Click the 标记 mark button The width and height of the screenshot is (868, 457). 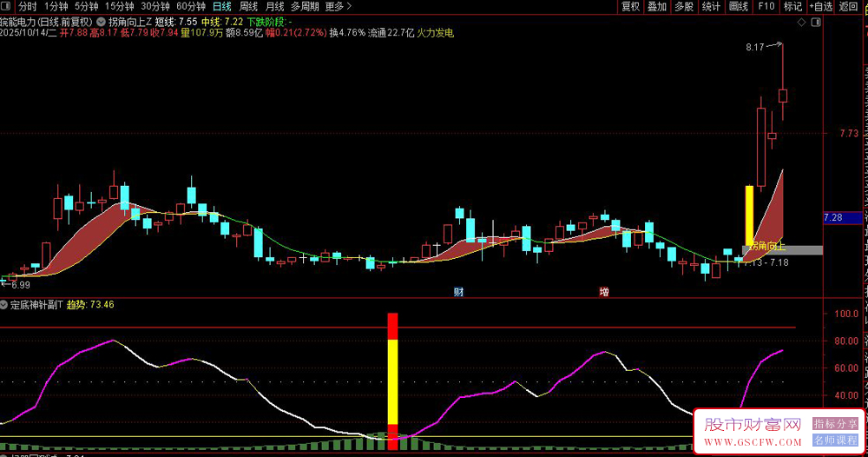click(x=792, y=7)
